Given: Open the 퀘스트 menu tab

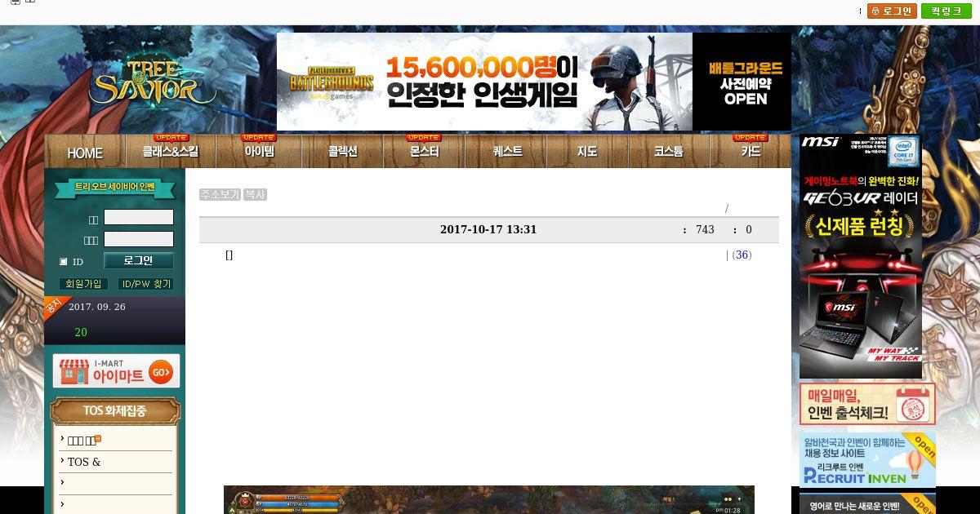Looking at the screenshot, I should [x=506, y=152].
